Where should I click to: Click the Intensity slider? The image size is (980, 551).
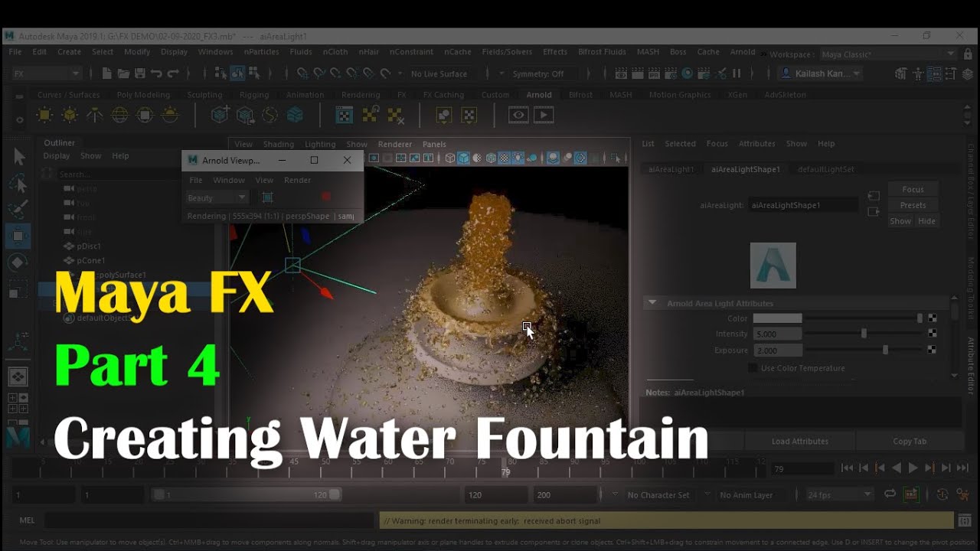pos(864,334)
